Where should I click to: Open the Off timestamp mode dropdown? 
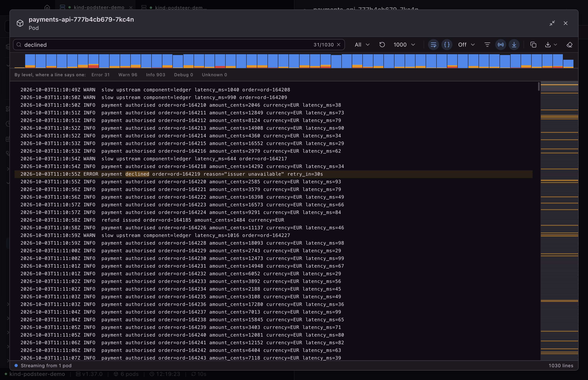(x=466, y=45)
